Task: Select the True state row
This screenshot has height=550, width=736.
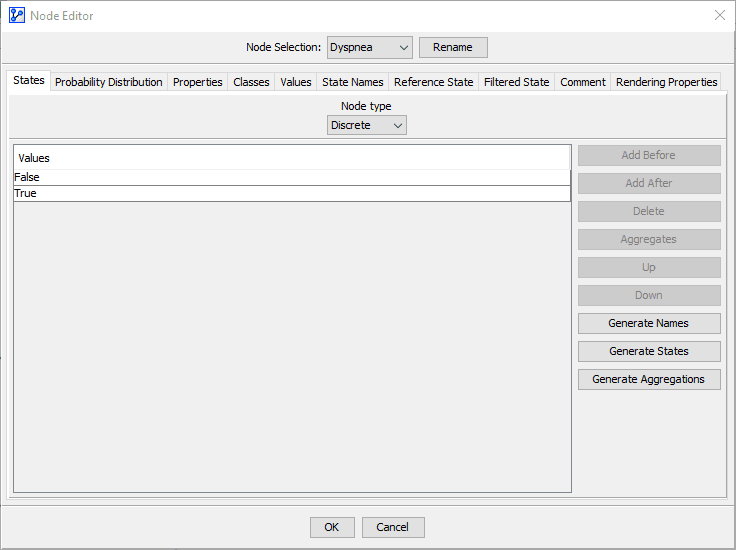Action: 292,193
